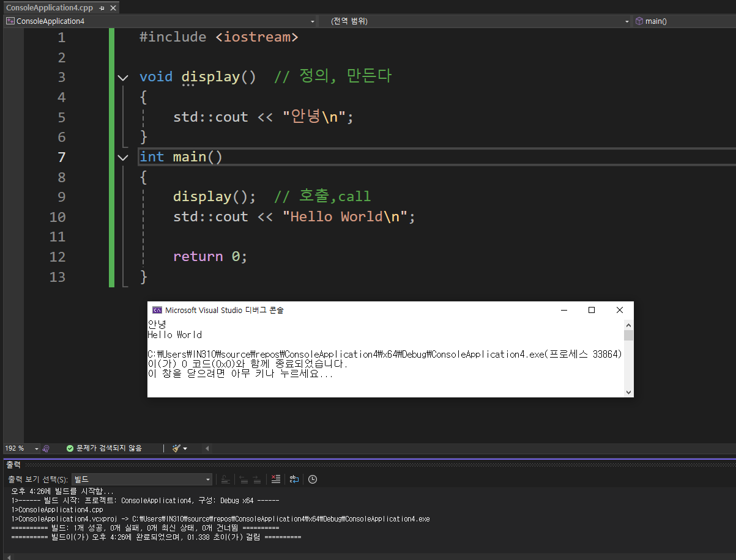736x560 pixels.
Task: Maximize the debug console window
Action: 592,310
